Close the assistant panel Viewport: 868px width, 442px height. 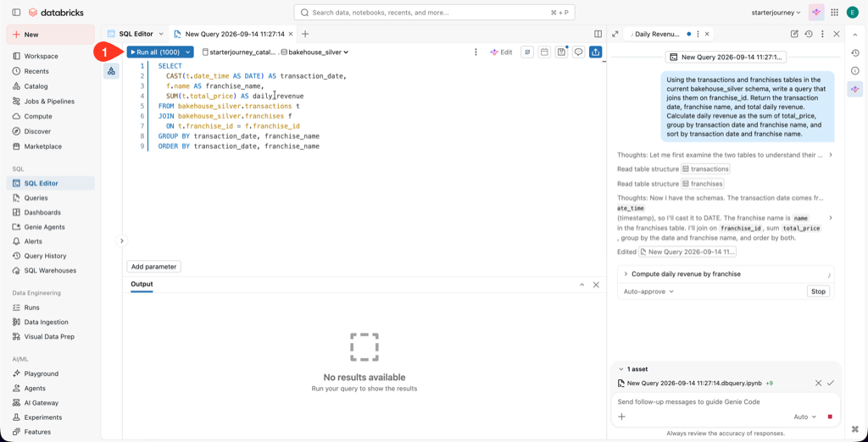(837, 35)
